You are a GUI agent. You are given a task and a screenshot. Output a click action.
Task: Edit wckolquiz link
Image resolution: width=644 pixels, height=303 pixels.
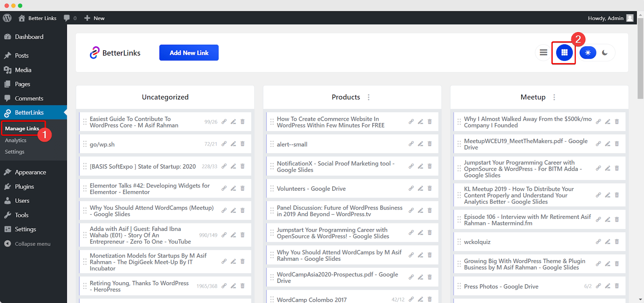607,241
